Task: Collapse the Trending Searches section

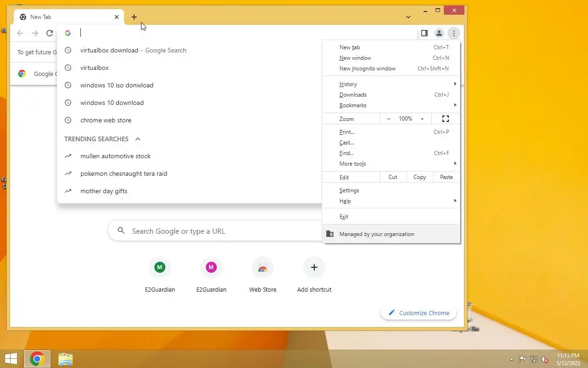Action: tap(137, 139)
